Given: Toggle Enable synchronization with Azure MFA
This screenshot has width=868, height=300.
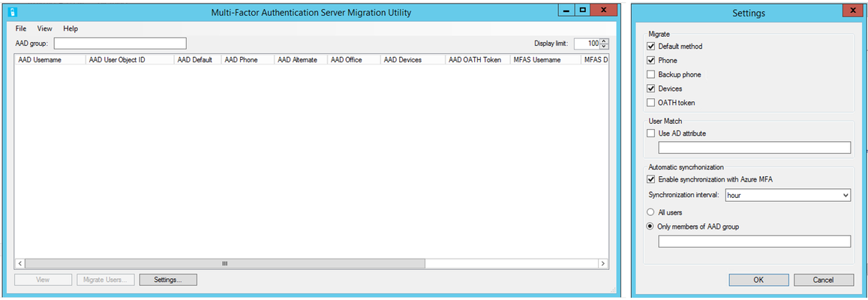Looking at the screenshot, I should point(651,179).
